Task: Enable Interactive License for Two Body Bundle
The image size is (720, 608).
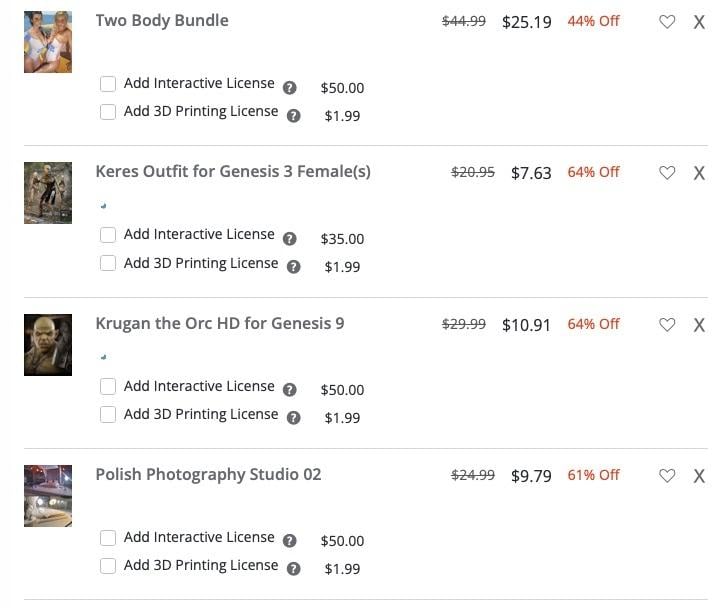Action: [x=108, y=85]
